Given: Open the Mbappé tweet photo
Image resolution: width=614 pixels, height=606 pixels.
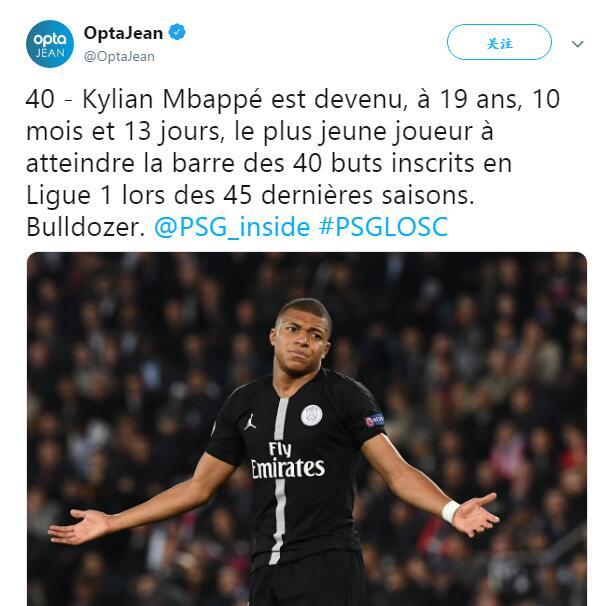Looking at the screenshot, I should 307,429.
